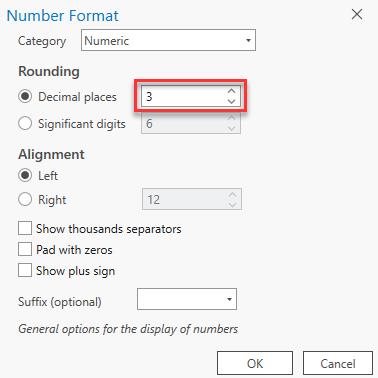Select the Decimal places radio button

coord(25,96)
